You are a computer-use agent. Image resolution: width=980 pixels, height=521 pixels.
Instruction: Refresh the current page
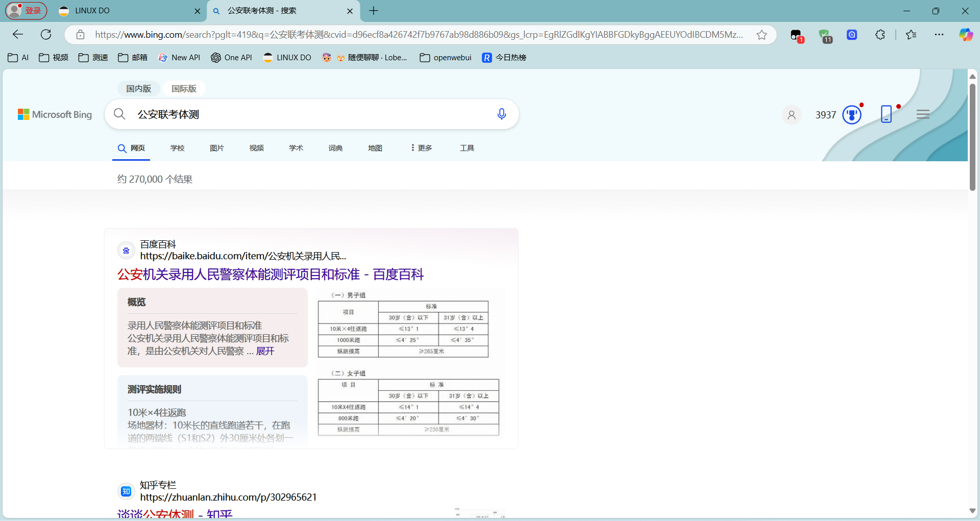[46, 35]
